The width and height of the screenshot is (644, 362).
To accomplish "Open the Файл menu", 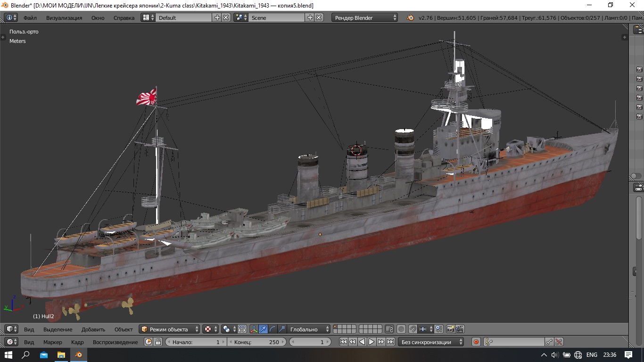I will 30,17.
